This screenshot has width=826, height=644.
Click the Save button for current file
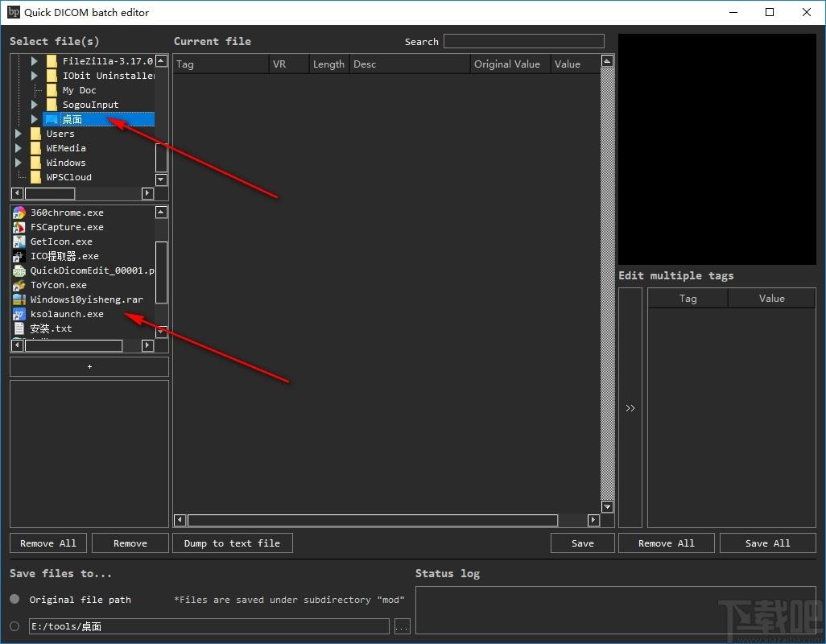[583, 543]
